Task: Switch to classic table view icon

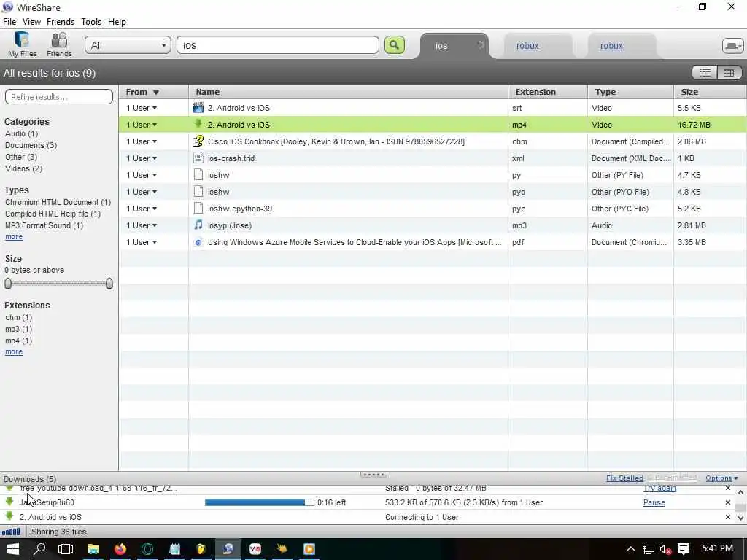Action: (x=729, y=72)
